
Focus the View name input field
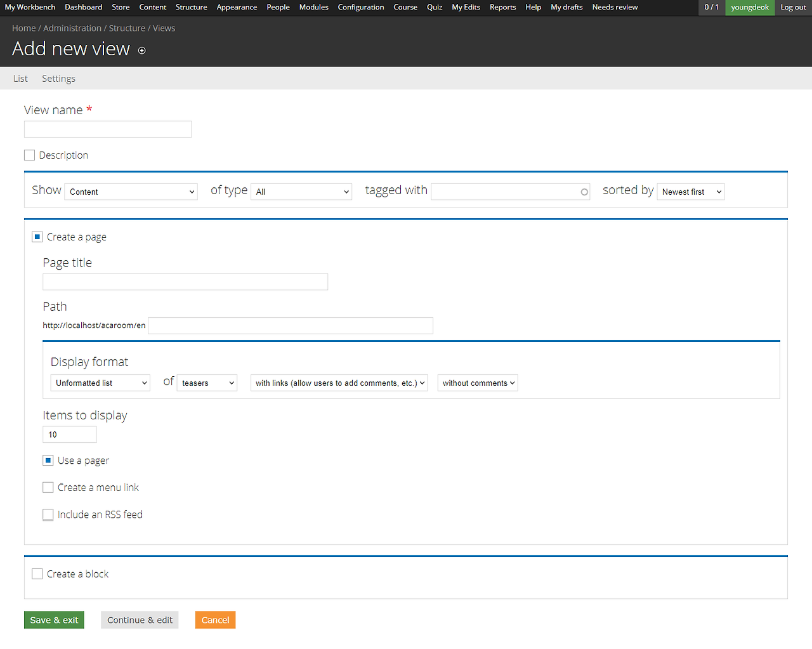pyautogui.click(x=108, y=129)
